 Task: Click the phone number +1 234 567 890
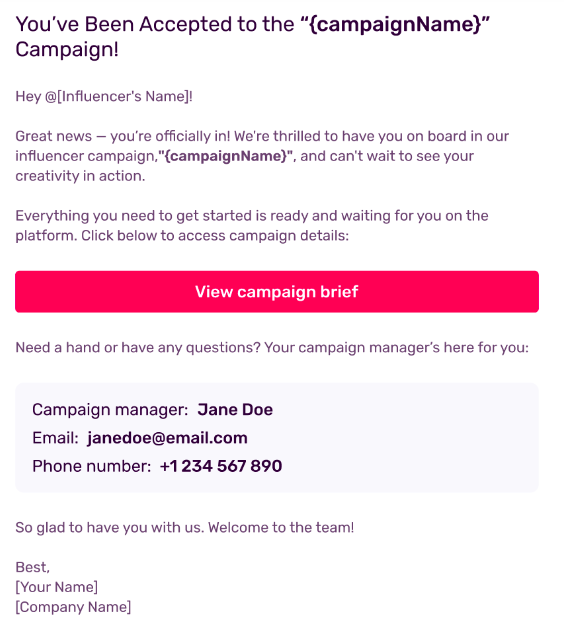[x=221, y=466]
